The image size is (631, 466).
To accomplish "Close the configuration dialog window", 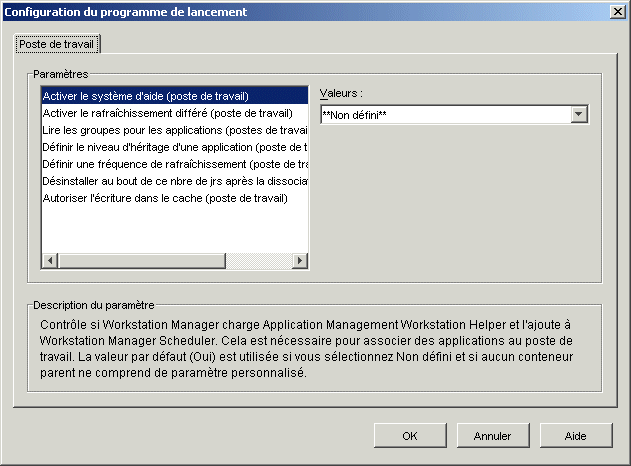I will click(x=617, y=11).
